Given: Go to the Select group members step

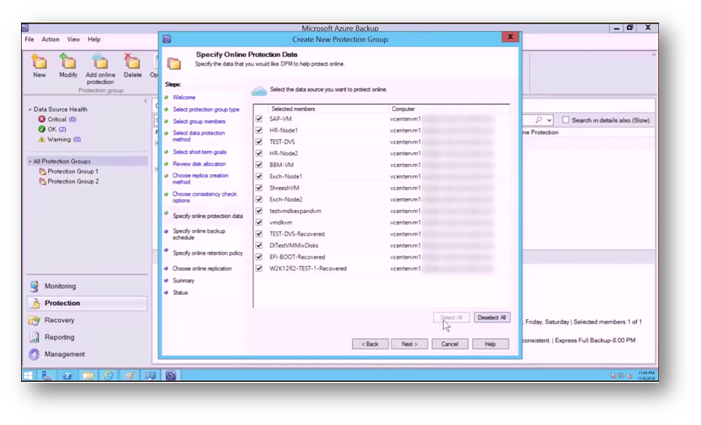Looking at the screenshot, I should (199, 122).
